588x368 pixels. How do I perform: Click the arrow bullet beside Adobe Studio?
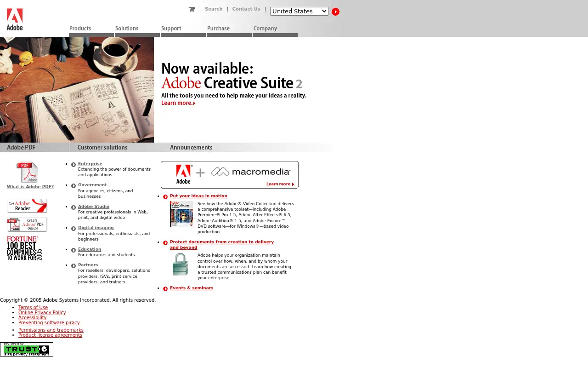[73, 207]
